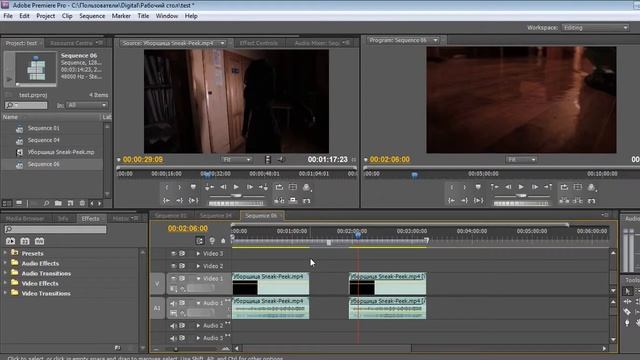This screenshot has height=360, width=640.
Task: Play the Source monitor clip
Action: point(236,187)
